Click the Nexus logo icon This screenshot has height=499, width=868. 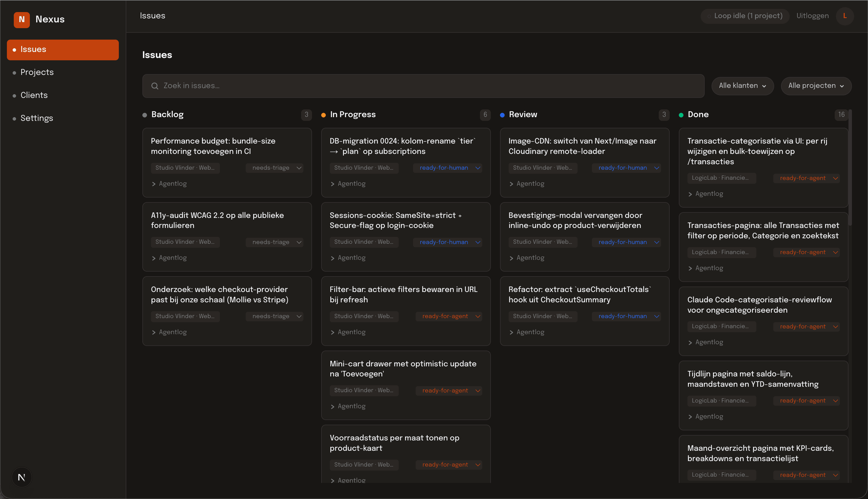pyautogui.click(x=22, y=20)
